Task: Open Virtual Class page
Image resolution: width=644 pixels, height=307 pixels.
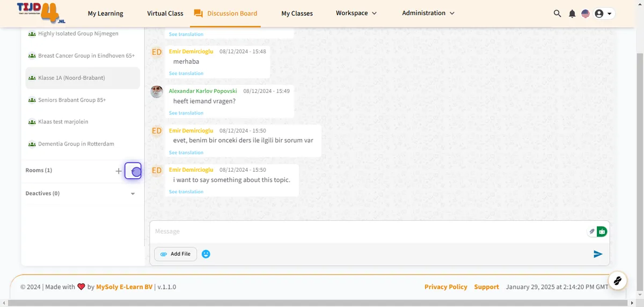Action: (x=165, y=13)
